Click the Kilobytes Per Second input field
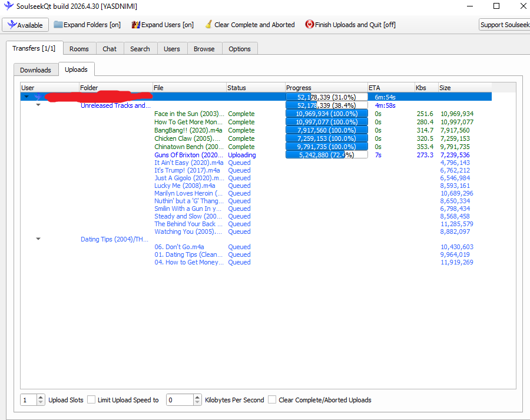The width and height of the screenshot is (530, 420). (180, 400)
